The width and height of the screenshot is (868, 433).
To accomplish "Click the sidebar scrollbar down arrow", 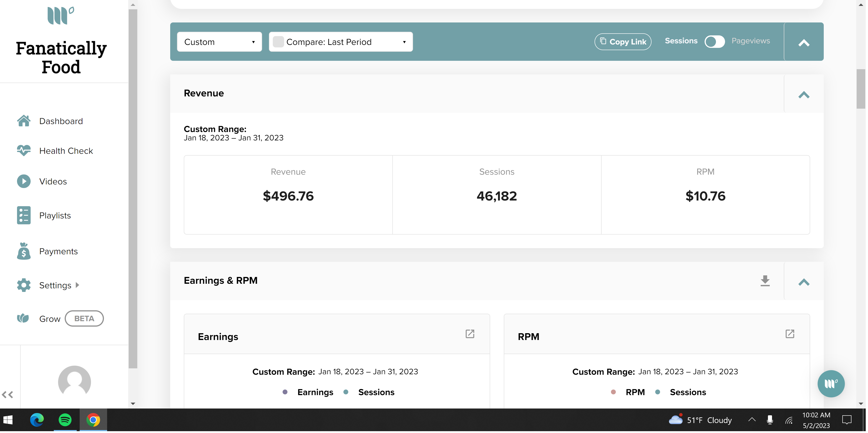I will pos(133,404).
